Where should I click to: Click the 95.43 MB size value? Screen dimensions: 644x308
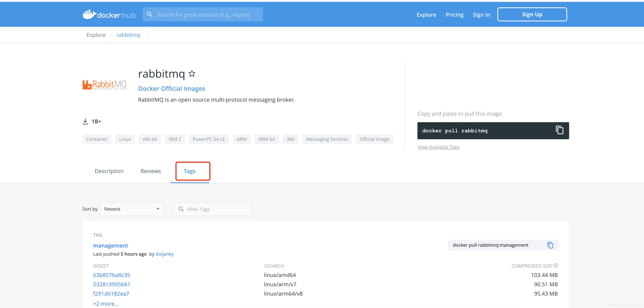(546, 294)
